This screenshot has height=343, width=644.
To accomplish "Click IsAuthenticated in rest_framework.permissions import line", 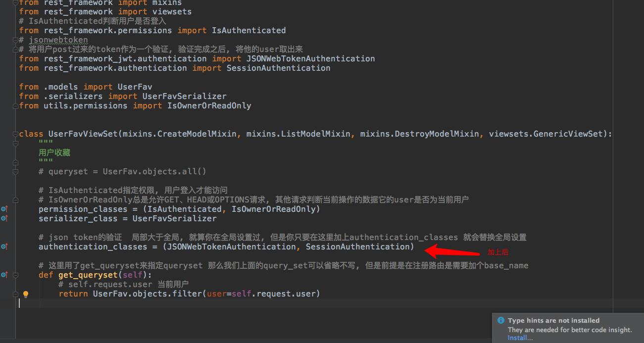I will (x=248, y=30).
